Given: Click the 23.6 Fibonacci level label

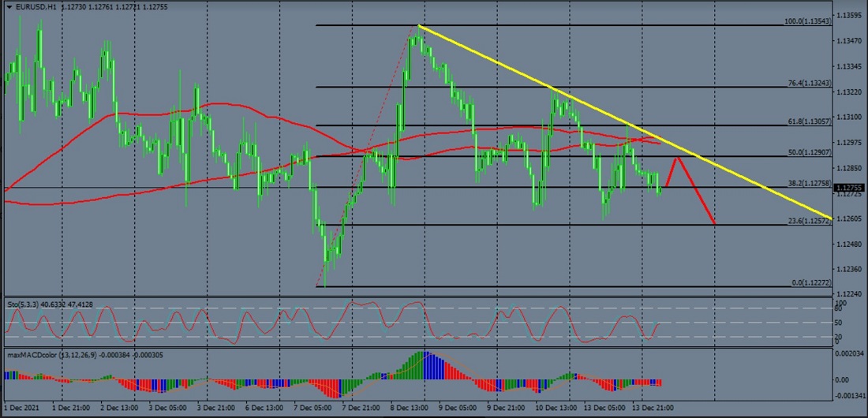Looking at the screenshot, I should 809,221.
